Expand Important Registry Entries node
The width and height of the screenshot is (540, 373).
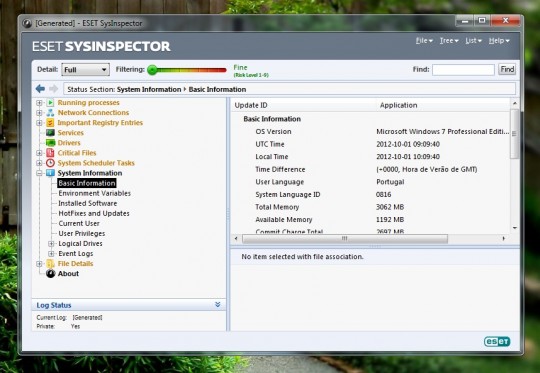coord(39,123)
